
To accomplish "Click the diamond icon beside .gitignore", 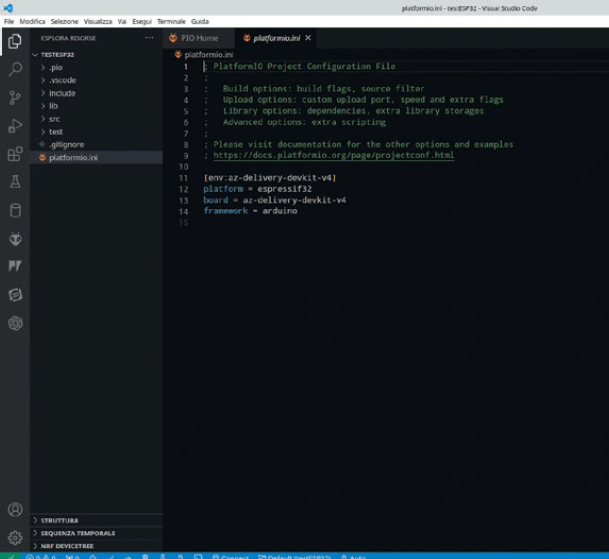I will (x=42, y=144).
